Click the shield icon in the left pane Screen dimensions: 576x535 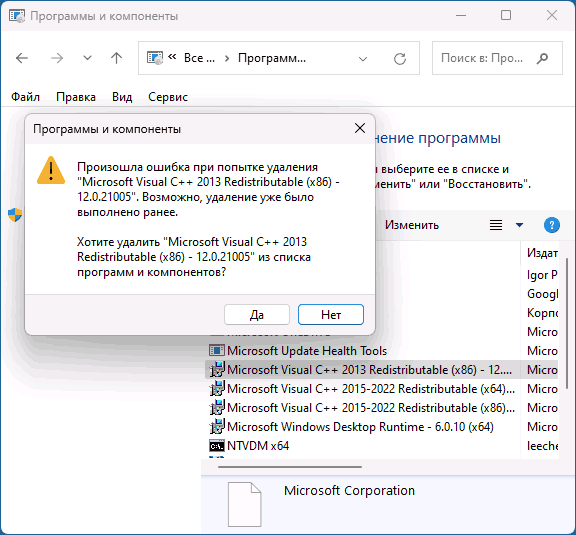tap(15, 215)
